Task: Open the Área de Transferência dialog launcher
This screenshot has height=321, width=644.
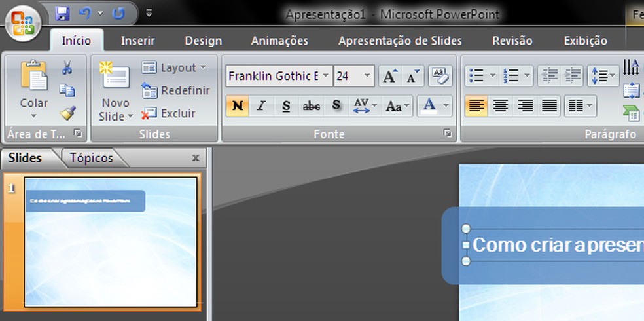Action: (x=78, y=133)
